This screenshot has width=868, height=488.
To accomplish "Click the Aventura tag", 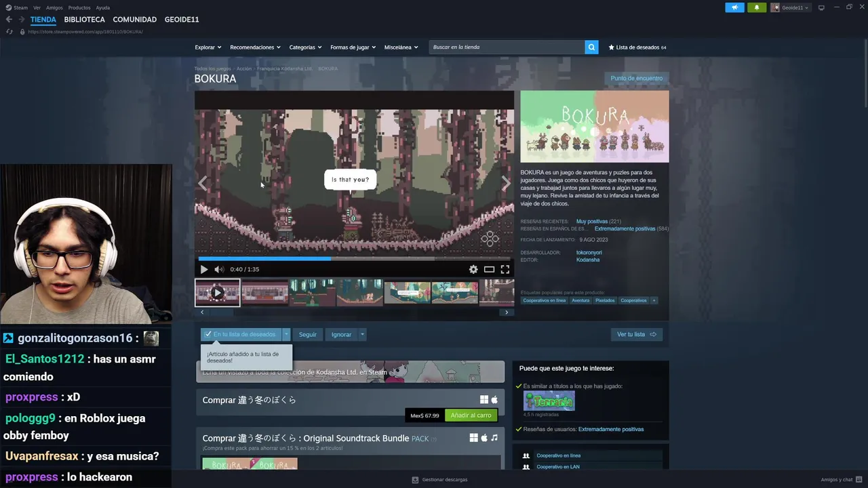I will pyautogui.click(x=580, y=300).
